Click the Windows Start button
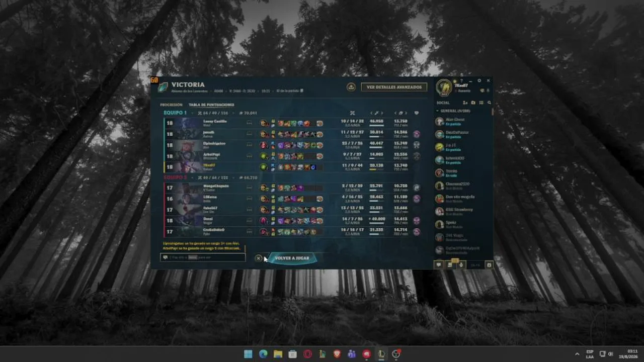The image size is (644, 362). click(x=248, y=354)
